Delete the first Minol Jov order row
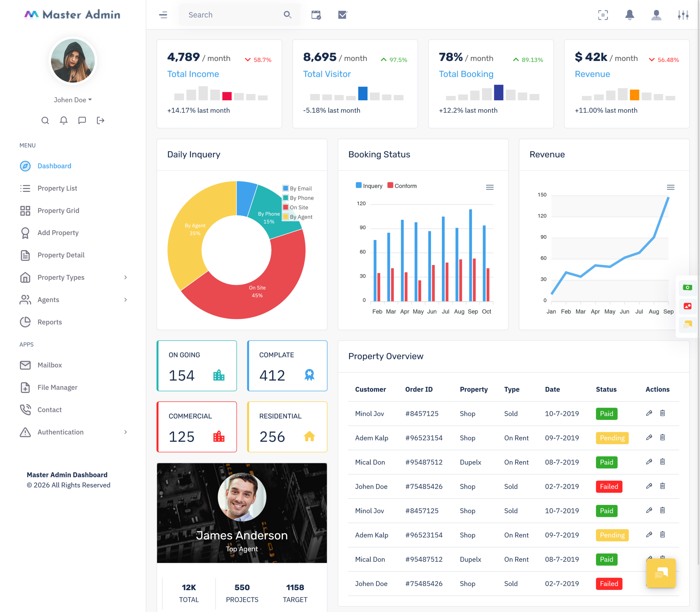The image size is (700, 612). click(x=662, y=413)
